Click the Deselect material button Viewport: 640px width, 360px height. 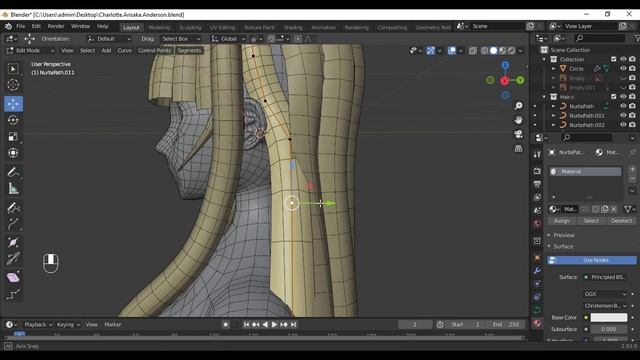[x=621, y=221]
